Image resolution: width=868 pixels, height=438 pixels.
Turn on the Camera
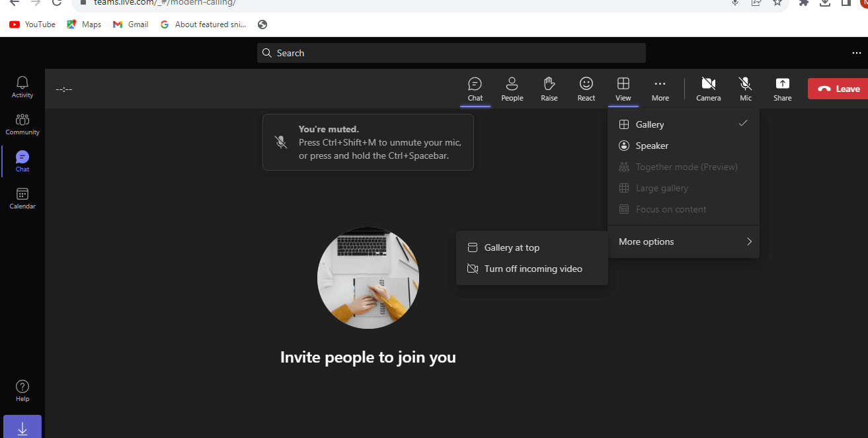coord(708,89)
